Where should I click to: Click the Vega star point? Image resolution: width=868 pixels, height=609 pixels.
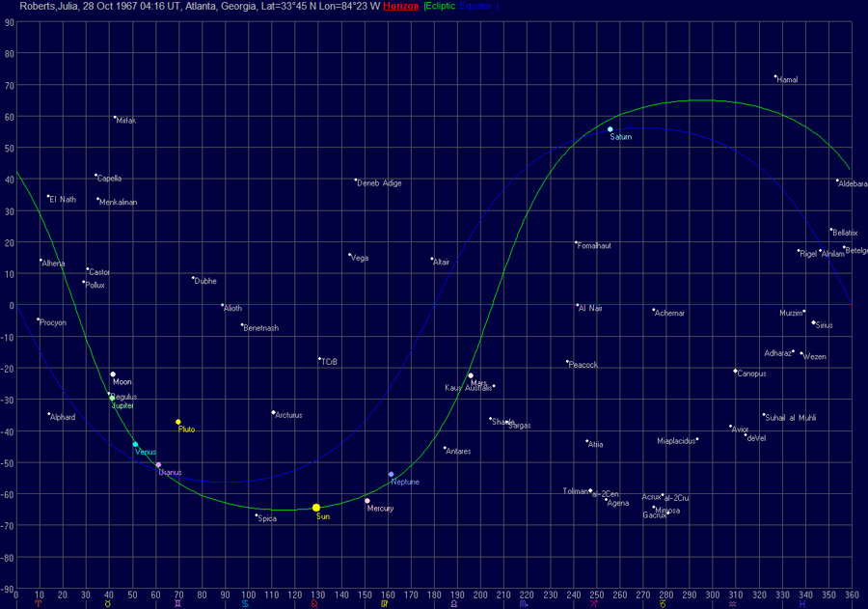point(350,255)
